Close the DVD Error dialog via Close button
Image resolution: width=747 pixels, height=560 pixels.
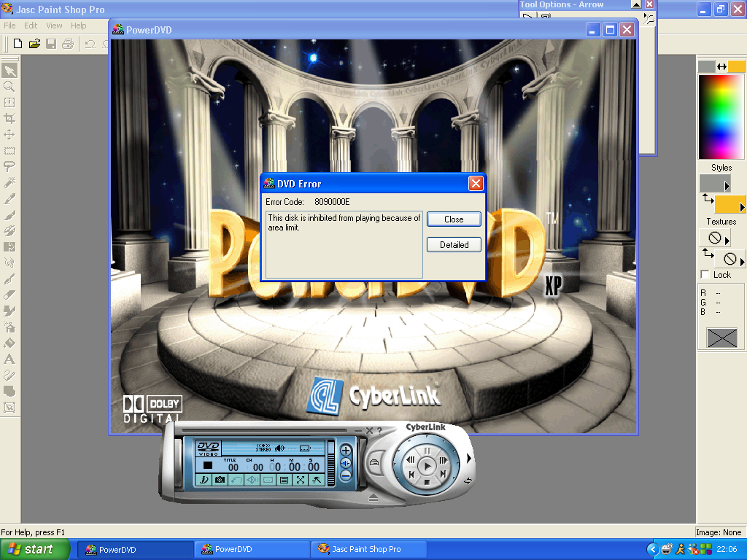click(x=454, y=219)
